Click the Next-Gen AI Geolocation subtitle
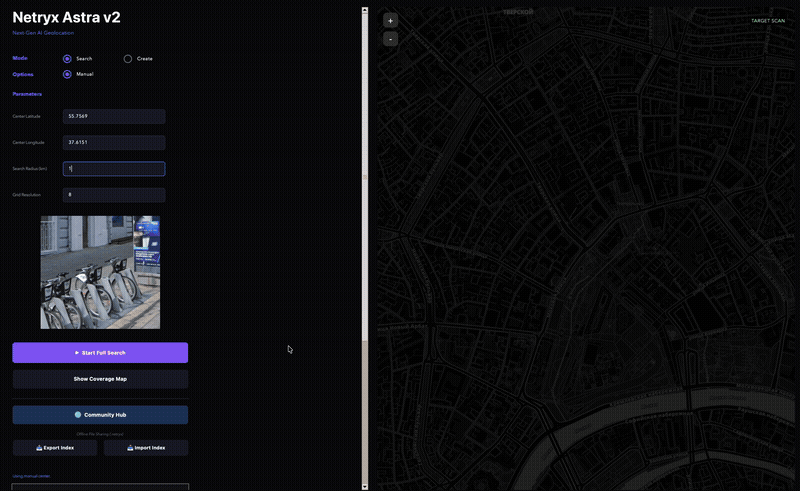The height and width of the screenshot is (491, 800). [x=43, y=33]
